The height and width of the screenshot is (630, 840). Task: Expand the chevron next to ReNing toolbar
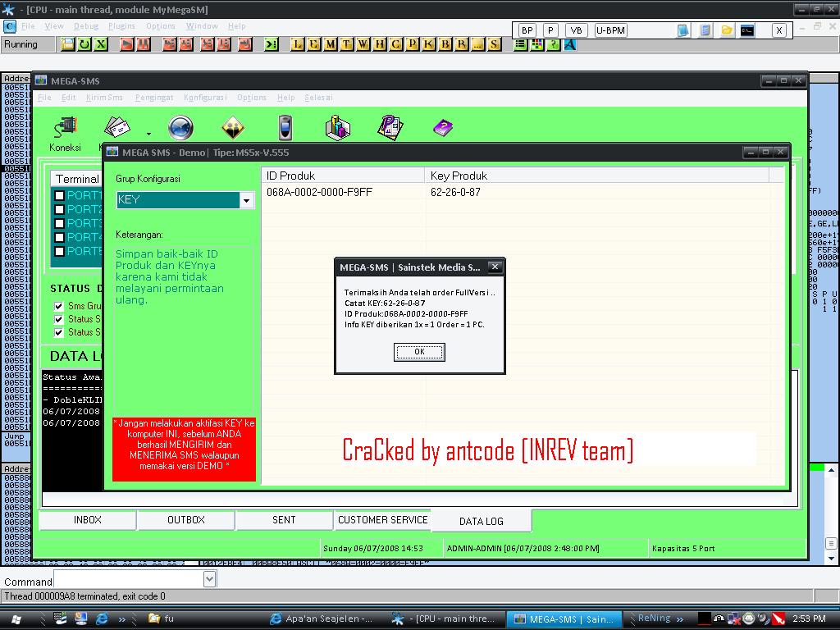tap(680, 619)
